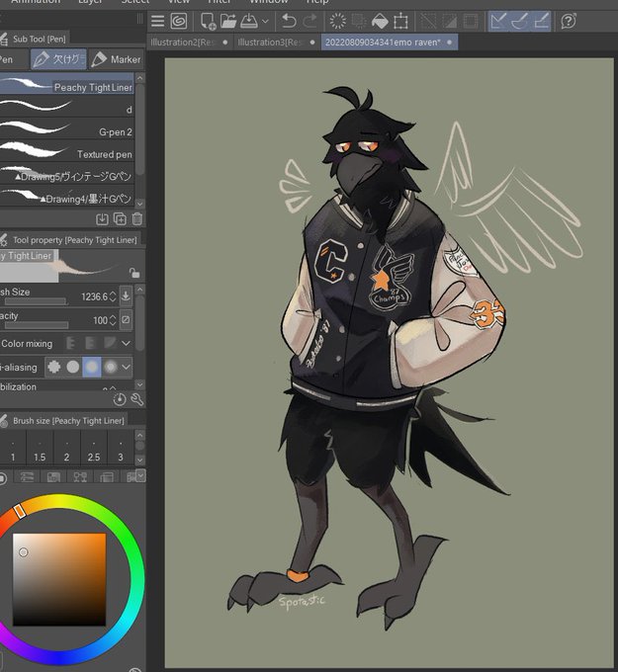Toggle Snap to Grid

[x=541, y=21]
